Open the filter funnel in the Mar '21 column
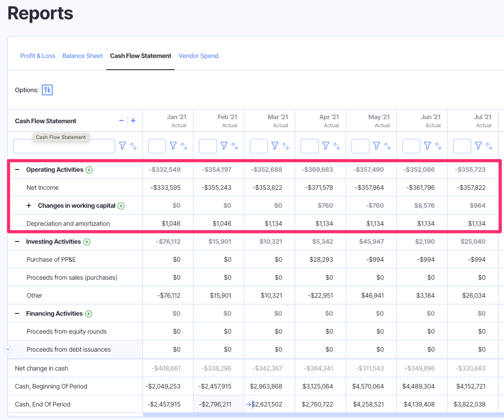 coord(274,146)
